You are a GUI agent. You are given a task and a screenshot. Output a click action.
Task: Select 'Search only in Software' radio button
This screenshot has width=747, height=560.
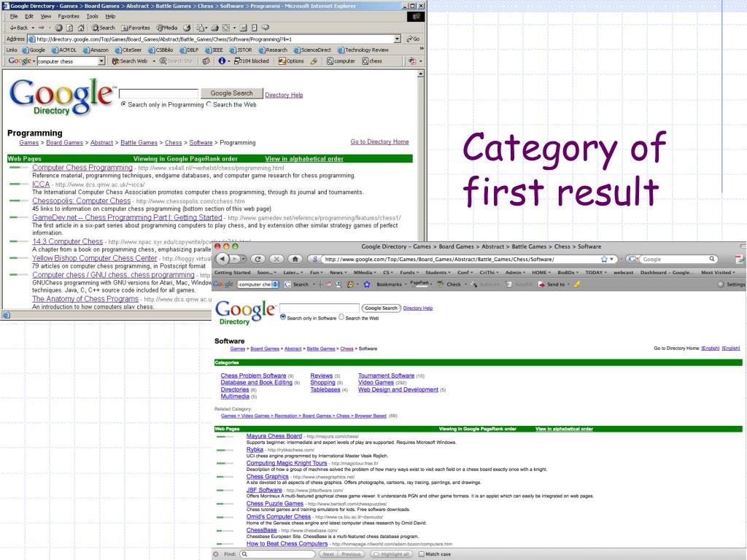pyautogui.click(x=283, y=317)
